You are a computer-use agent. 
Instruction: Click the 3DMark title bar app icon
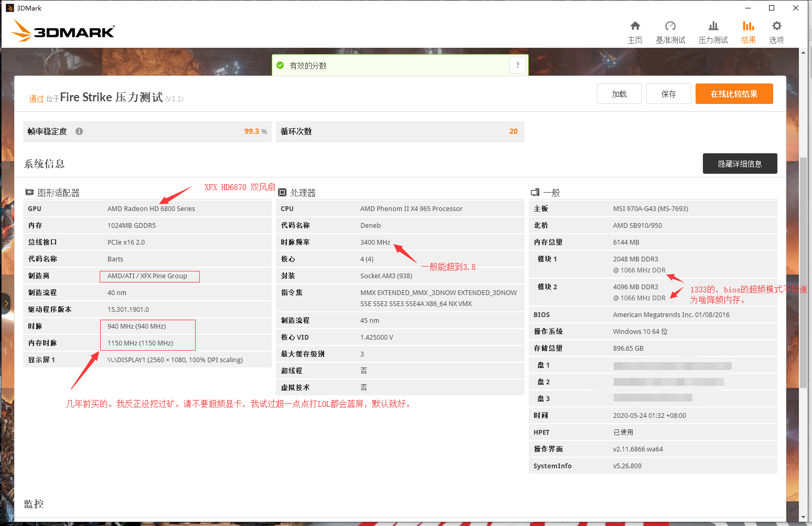9,8
